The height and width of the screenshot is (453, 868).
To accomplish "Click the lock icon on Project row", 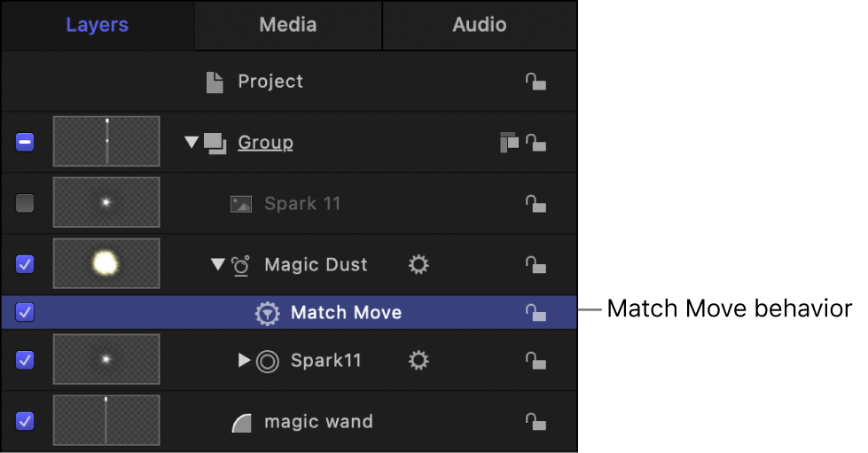I will click(x=535, y=82).
